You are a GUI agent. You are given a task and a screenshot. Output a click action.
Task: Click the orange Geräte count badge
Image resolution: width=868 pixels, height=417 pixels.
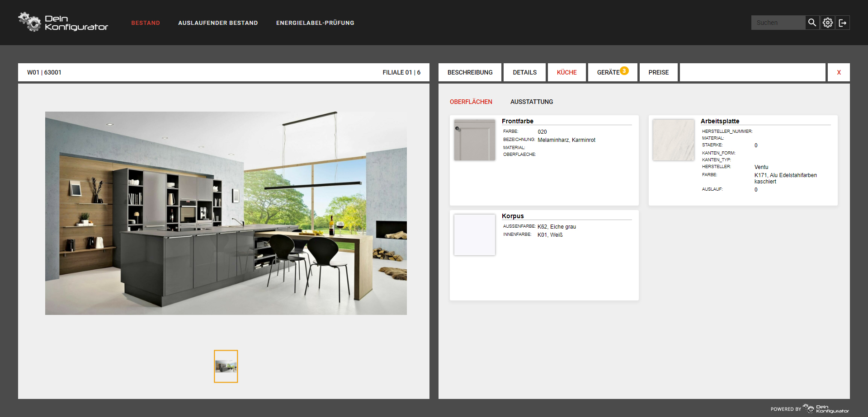624,70
